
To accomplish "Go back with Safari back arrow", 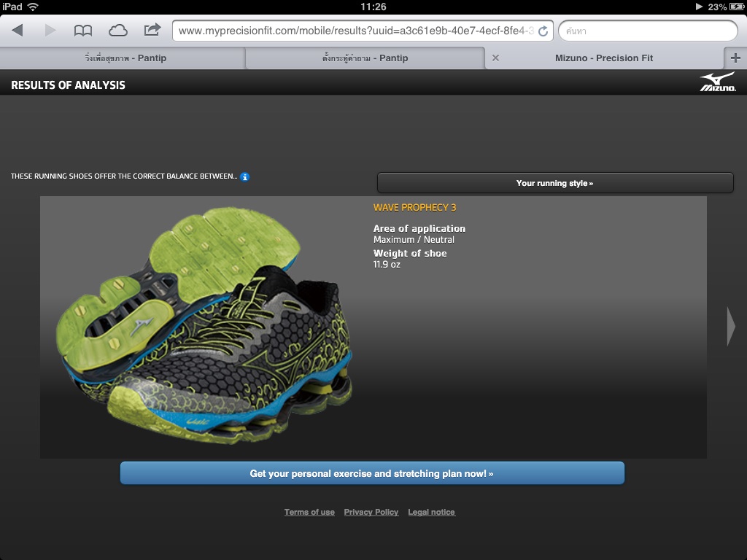I will [18, 31].
